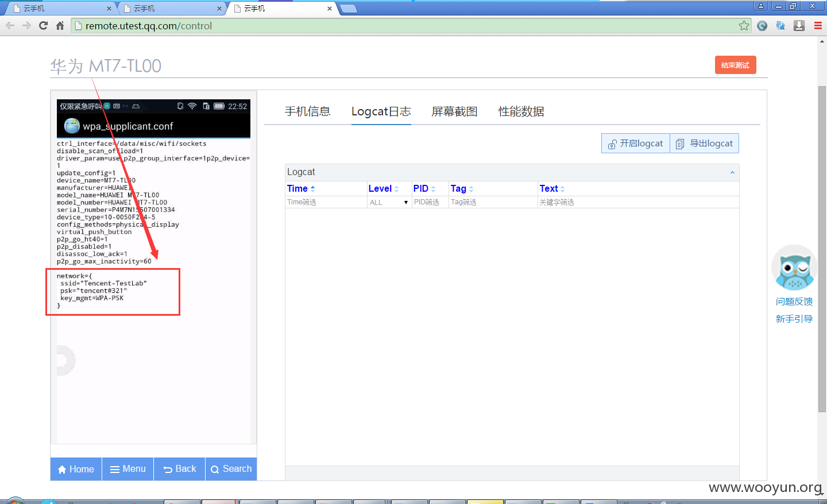
Task: Click the download extension icon in toolbar
Action: coord(799,25)
